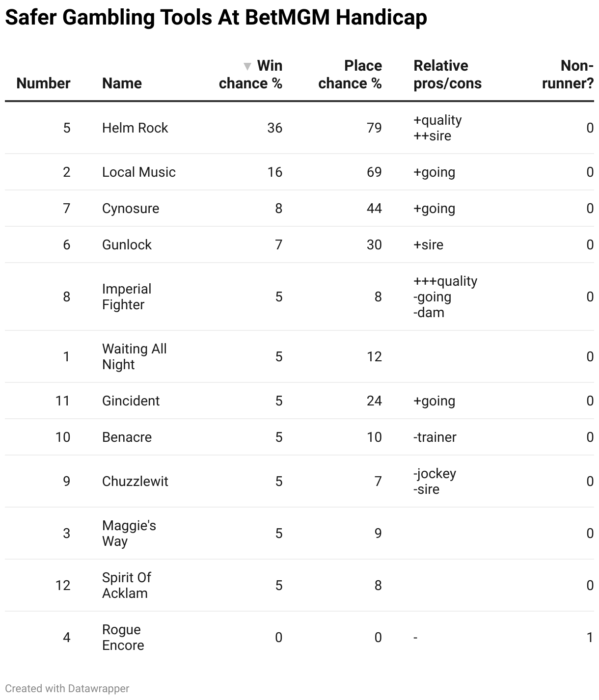
Task: Select Imperial Fighter runner name
Action: coord(127,297)
